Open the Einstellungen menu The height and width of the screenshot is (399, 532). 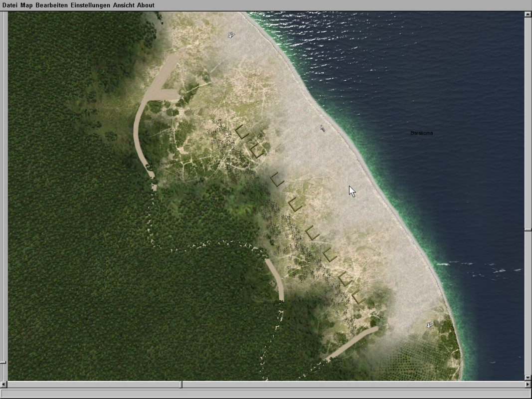point(90,5)
